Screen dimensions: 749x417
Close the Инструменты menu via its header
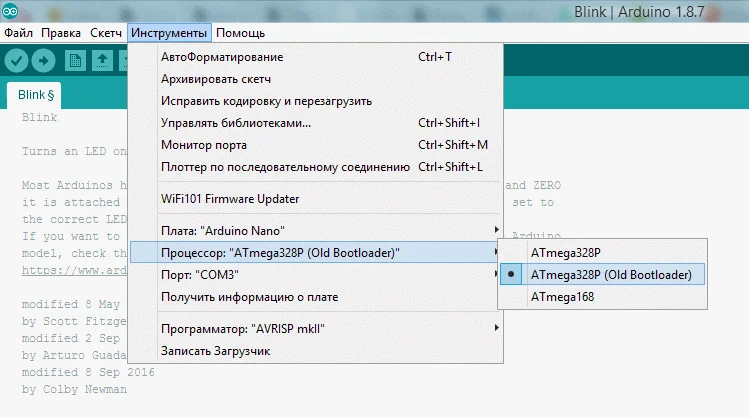169,33
